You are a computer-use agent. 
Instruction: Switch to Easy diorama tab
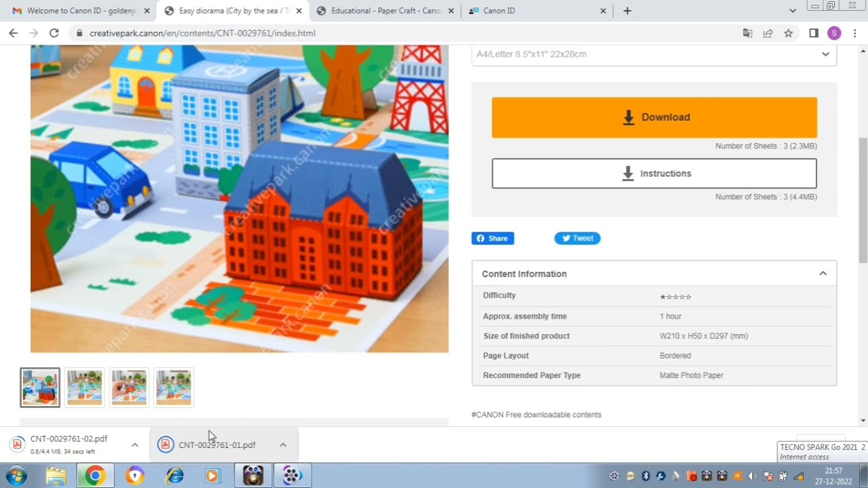pyautogui.click(x=232, y=11)
